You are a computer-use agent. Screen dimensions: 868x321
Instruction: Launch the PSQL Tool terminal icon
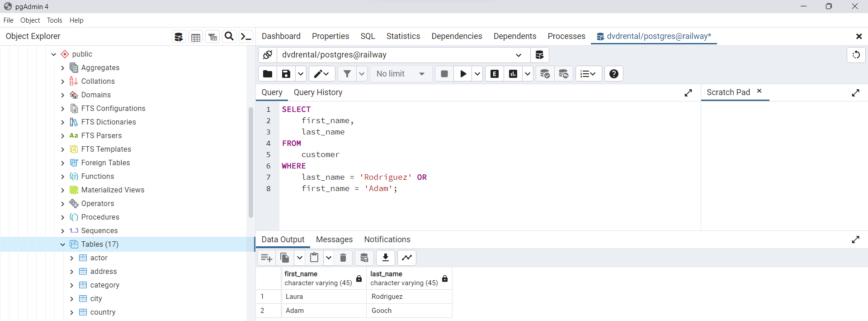pos(246,37)
